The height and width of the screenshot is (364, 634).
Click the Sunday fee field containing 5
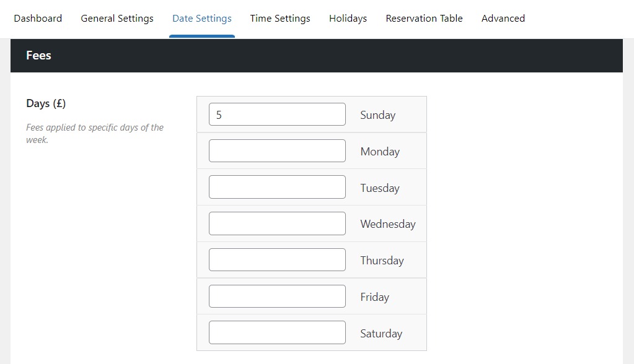[x=277, y=115]
